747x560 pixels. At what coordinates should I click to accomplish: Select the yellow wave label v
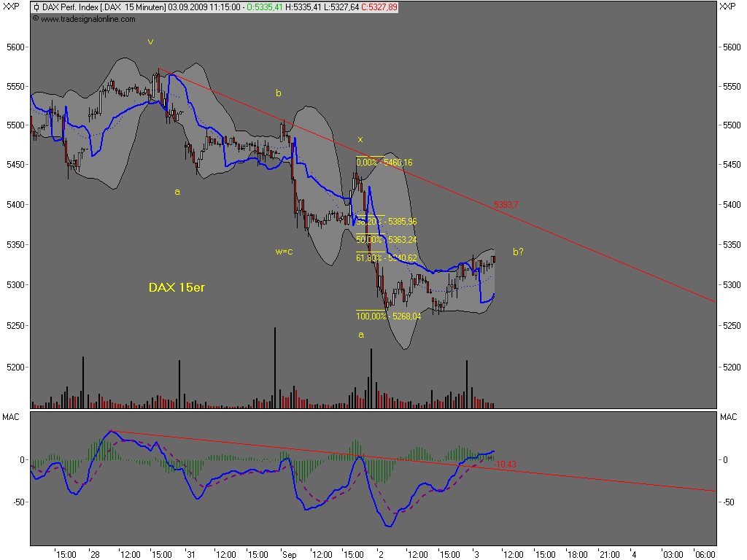click(x=150, y=42)
